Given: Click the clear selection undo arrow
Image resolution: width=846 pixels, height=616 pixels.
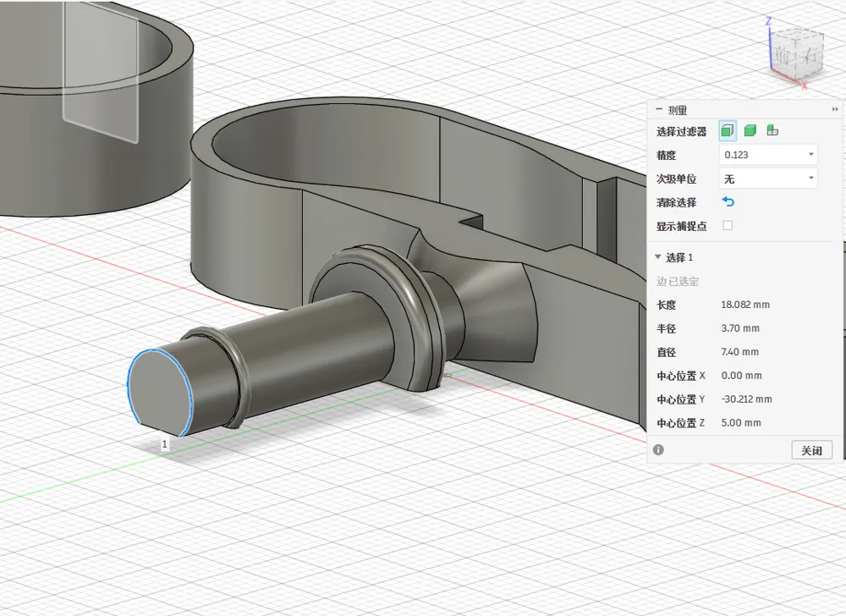Looking at the screenshot, I should click(x=728, y=201).
